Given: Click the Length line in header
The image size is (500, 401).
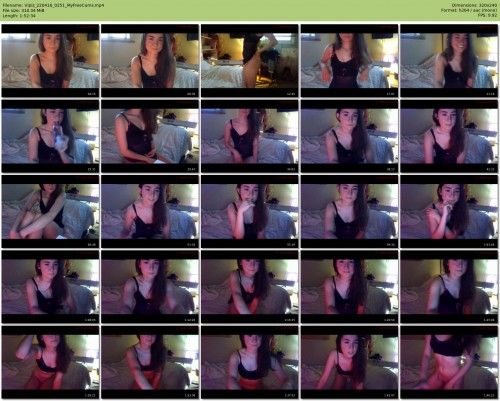Looking at the screenshot, I should coord(19,15).
